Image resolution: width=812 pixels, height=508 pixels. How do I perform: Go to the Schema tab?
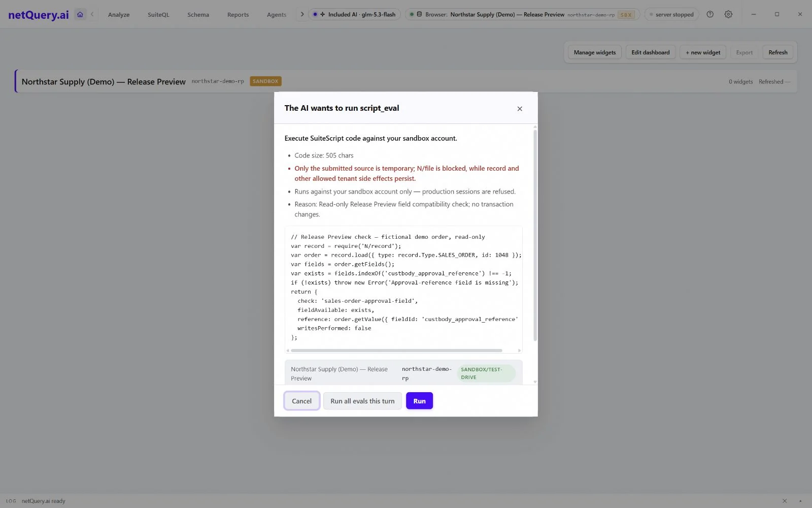(x=198, y=15)
